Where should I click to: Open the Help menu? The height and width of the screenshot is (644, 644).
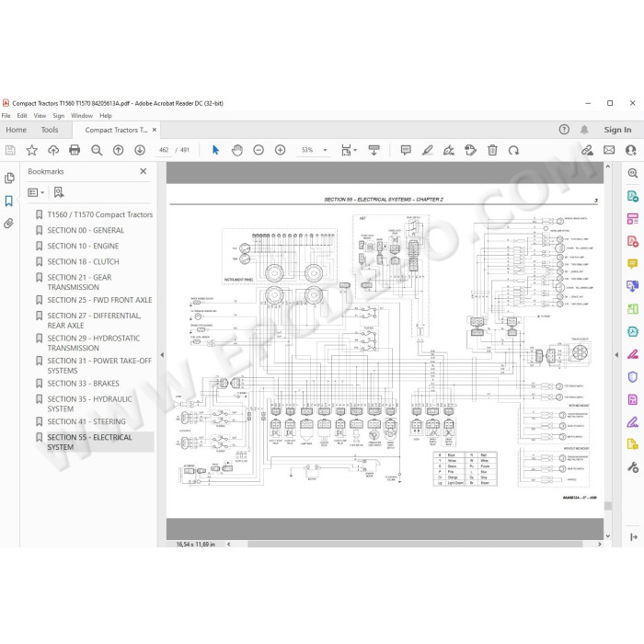(106, 116)
